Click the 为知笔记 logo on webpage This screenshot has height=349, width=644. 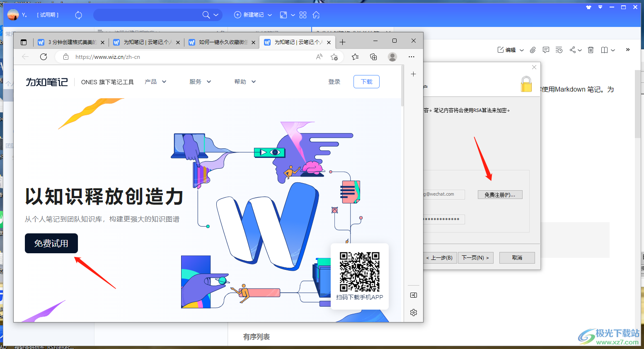pyautogui.click(x=47, y=82)
